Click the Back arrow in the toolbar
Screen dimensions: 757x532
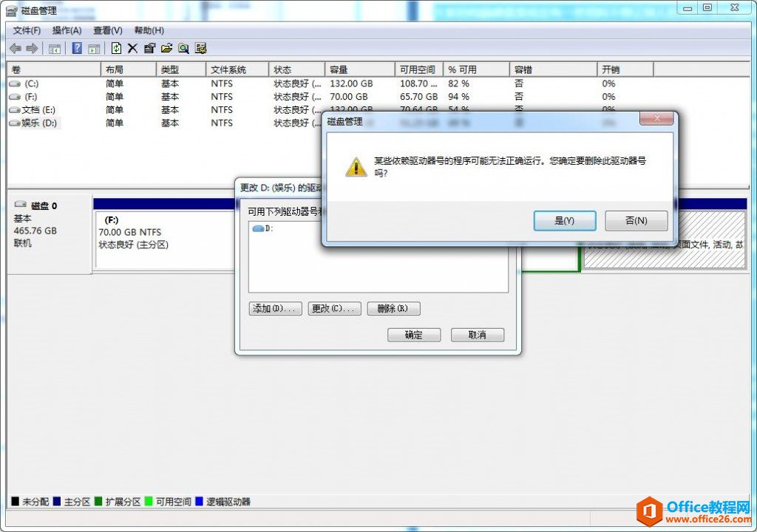coord(16,48)
